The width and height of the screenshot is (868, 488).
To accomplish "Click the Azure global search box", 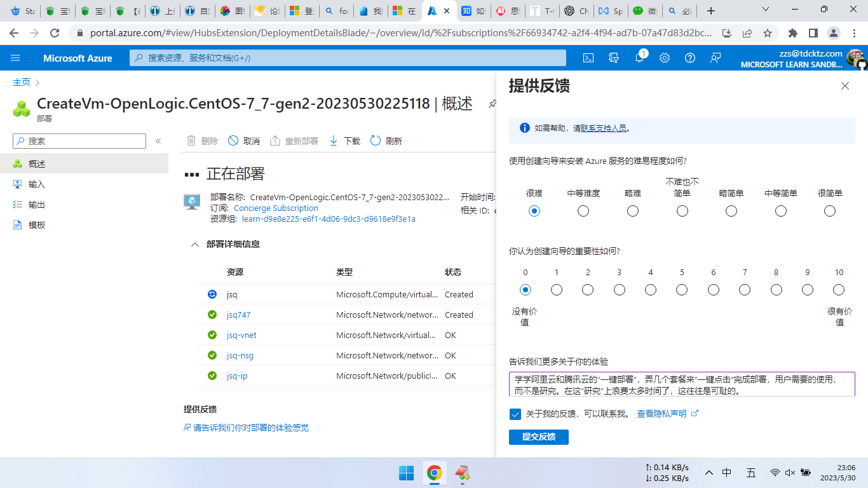I will tap(348, 58).
